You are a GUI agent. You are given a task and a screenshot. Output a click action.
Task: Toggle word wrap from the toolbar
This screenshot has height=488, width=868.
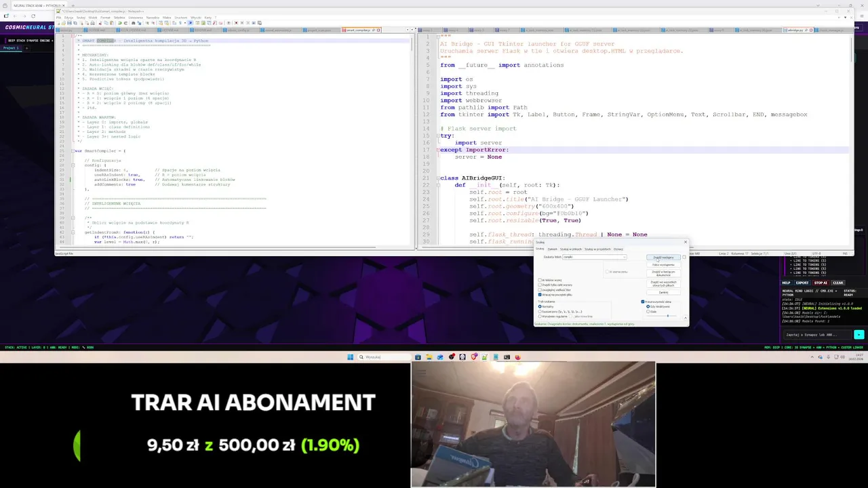(x=174, y=23)
